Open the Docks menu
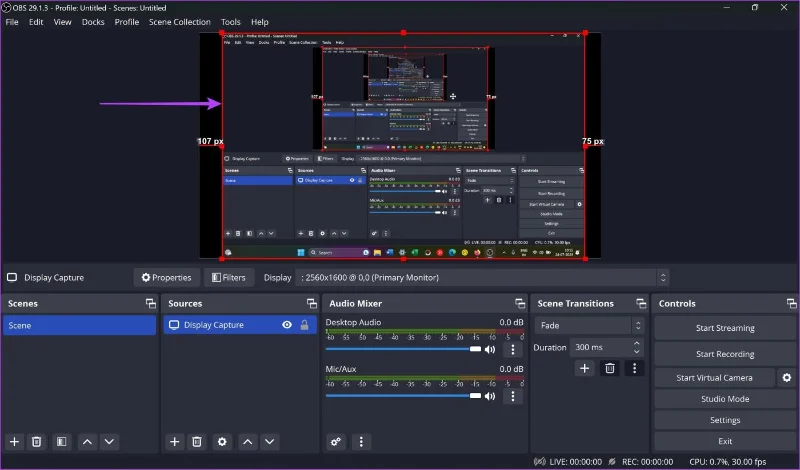This screenshot has width=800, height=470. point(93,22)
